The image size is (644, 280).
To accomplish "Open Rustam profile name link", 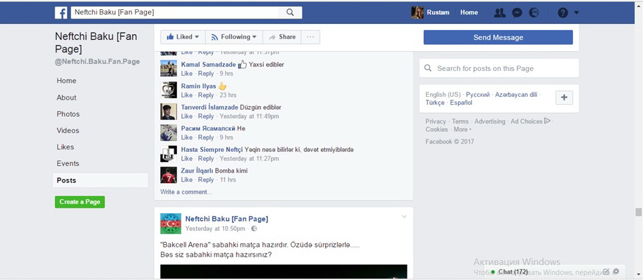I will [x=438, y=13].
